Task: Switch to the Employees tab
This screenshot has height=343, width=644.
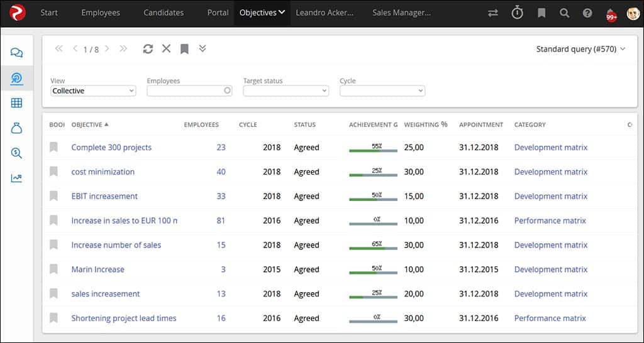Action: (x=101, y=13)
